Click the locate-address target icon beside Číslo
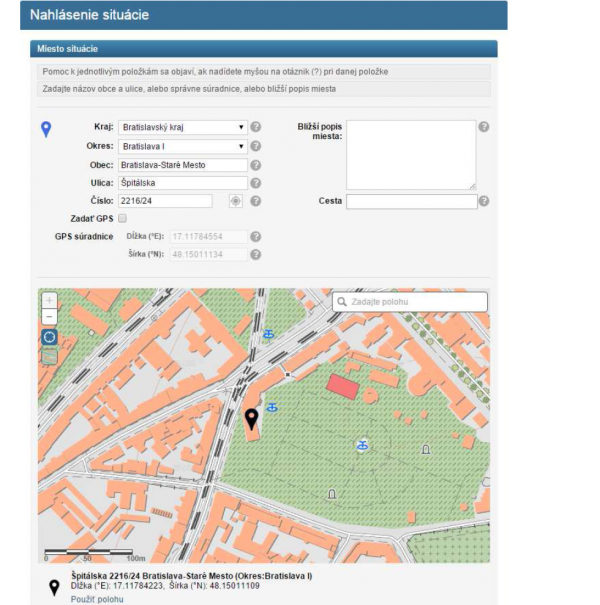 tap(235, 201)
